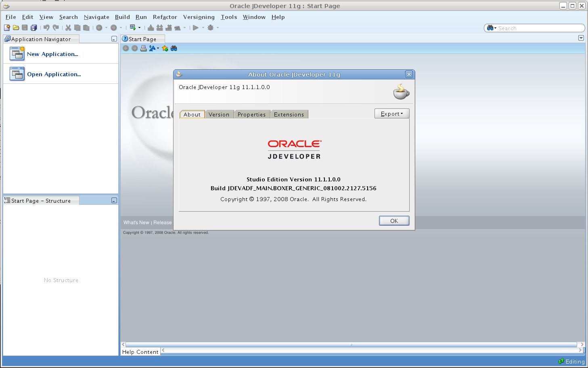
Task: Click the Save All toolbar icon
Action: (34, 28)
